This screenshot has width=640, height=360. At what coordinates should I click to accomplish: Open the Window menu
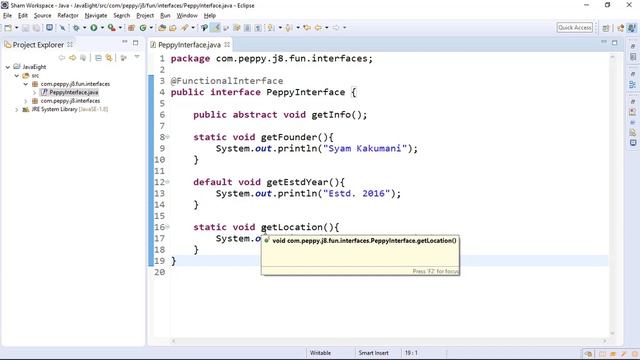coord(187,16)
